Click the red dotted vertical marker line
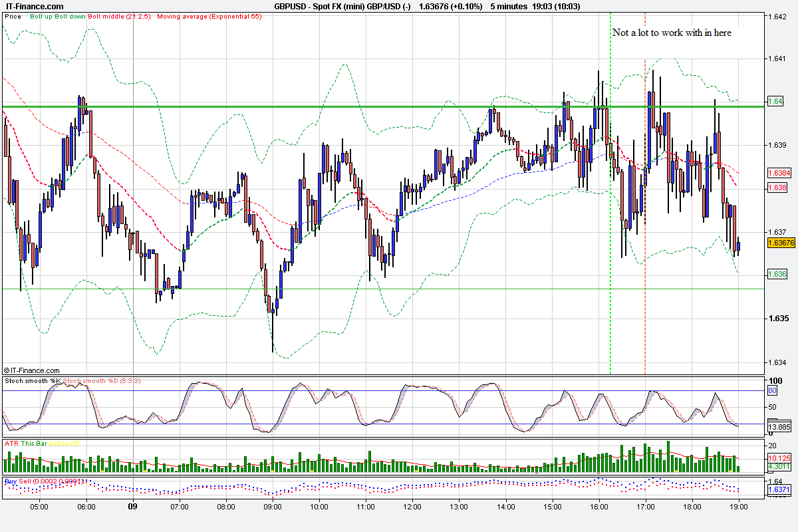Viewport: 798px width, 532px height. click(x=645, y=193)
